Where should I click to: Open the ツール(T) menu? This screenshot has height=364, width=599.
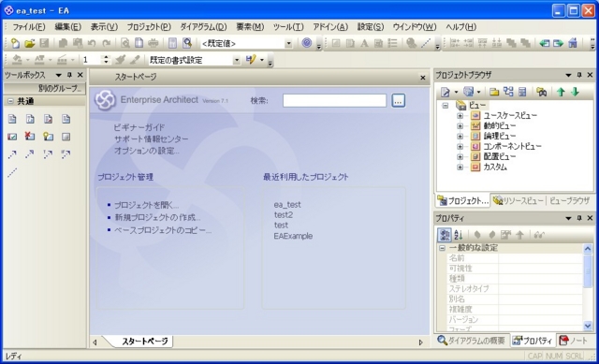click(x=288, y=27)
